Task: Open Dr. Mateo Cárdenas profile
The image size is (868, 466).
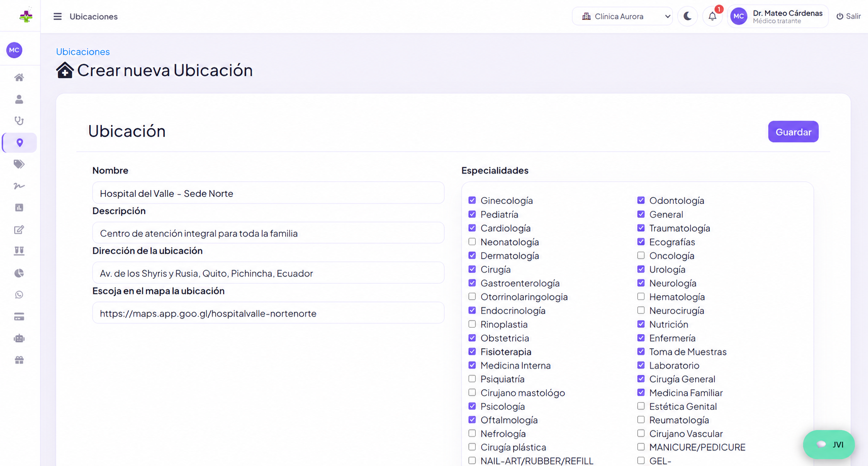Action: (x=778, y=16)
